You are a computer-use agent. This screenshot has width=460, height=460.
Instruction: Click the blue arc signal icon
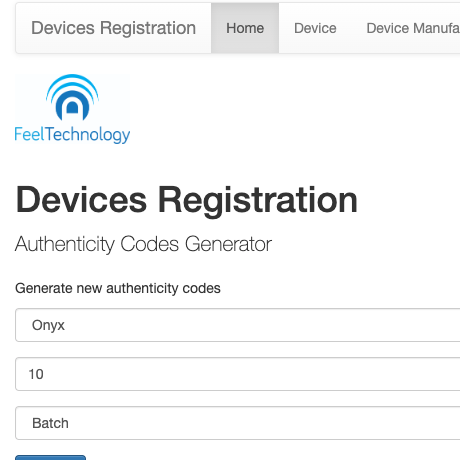tap(72, 97)
